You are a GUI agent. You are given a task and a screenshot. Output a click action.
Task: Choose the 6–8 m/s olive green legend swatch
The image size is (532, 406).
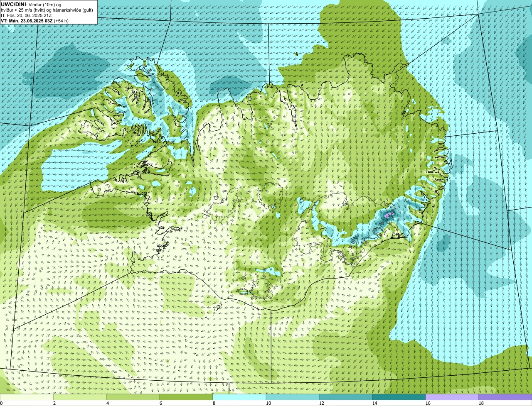tap(186, 397)
